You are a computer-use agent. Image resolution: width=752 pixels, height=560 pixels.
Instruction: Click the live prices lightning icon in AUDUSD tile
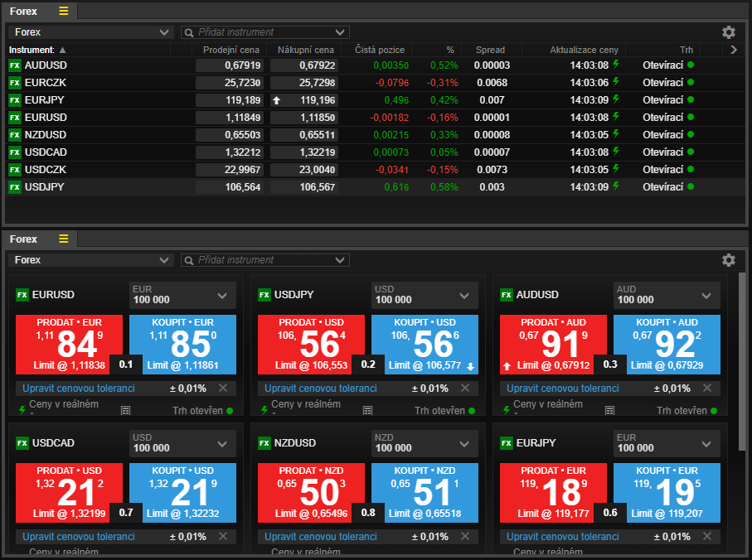coord(507,410)
